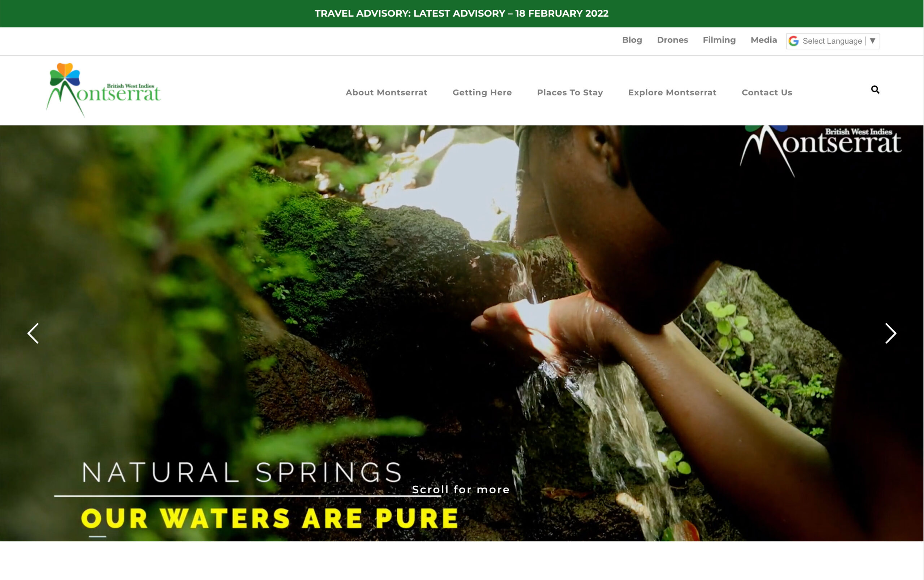Click the slider progress indicator bar
Screen dimensions: 924x580
pyautogui.click(x=97, y=537)
